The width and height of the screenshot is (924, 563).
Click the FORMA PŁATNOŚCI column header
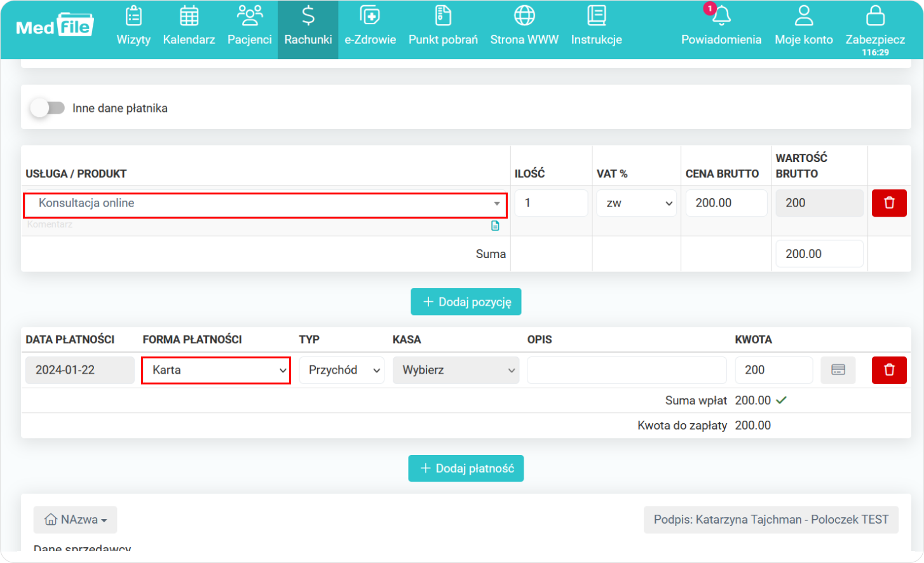point(193,339)
